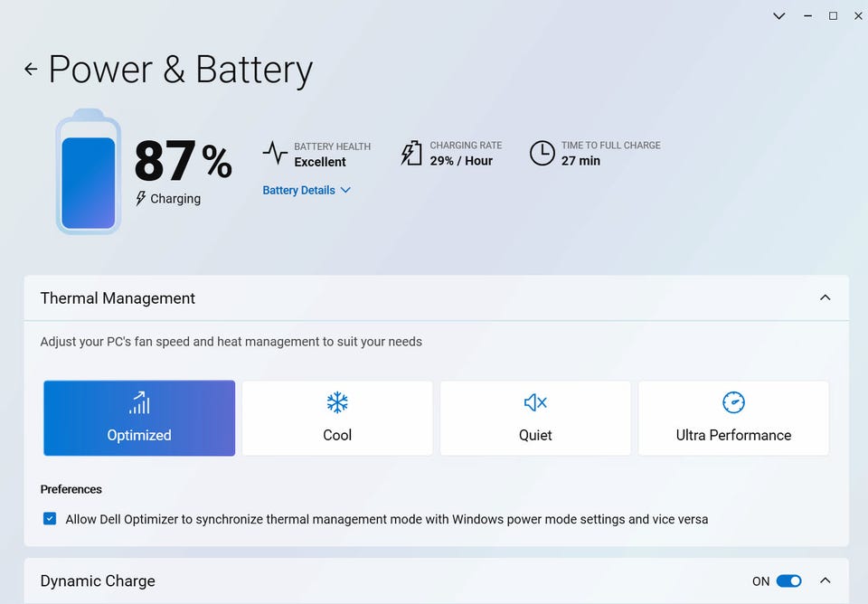This screenshot has width=868, height=604.
Task: Click the charging rate battery icon
Action: (410, 153)
